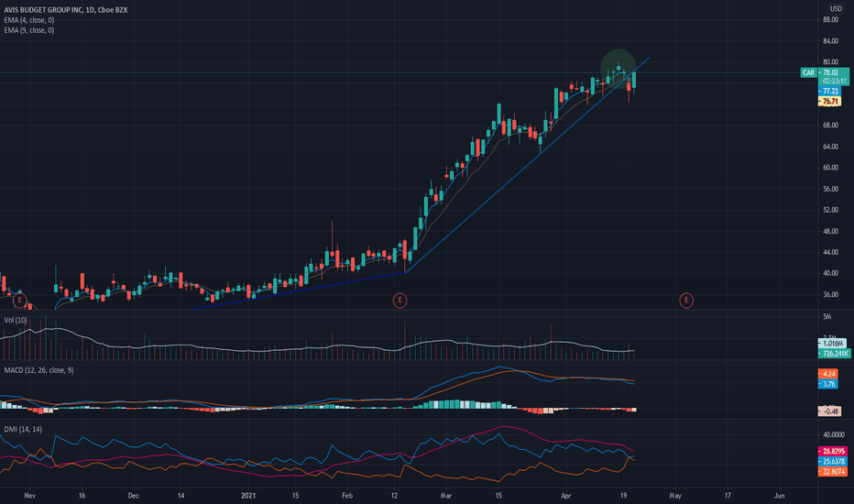
Task: Click the 4.24 MACD signal value label
Action: point(828,374)
